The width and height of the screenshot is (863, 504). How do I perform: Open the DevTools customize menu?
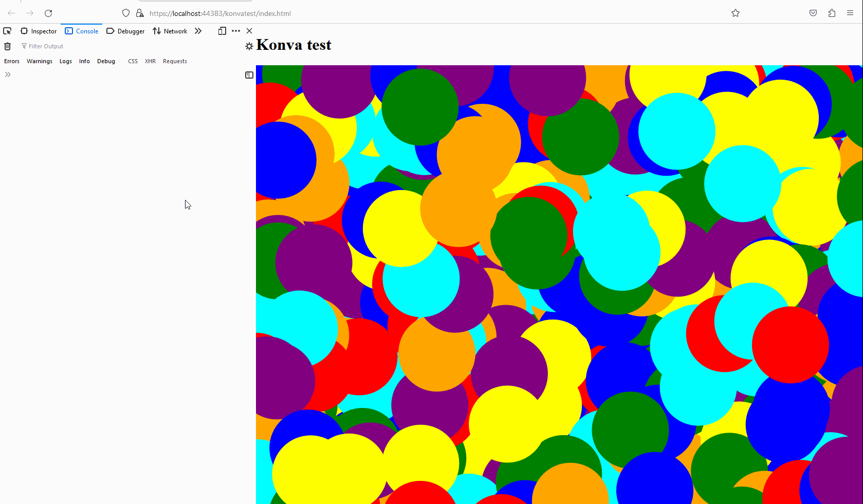click(236, 31)
